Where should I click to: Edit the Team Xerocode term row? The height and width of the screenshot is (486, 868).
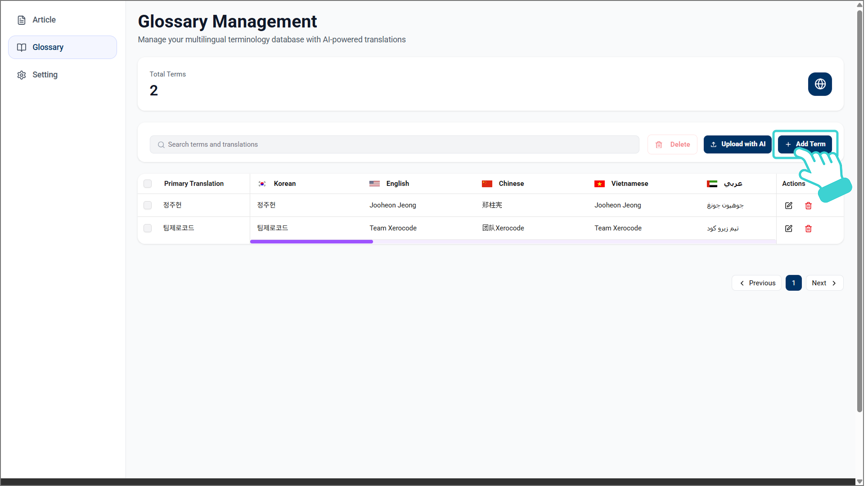(788, 229)
